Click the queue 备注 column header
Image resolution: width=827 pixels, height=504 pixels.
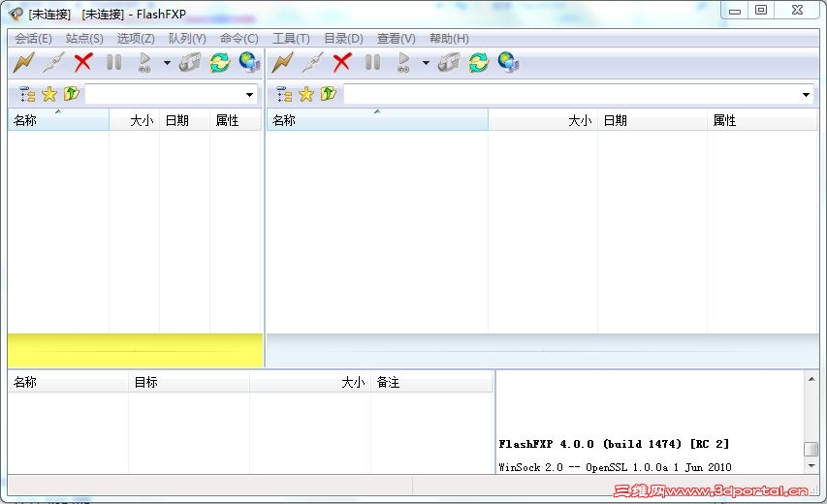tap(431, 382)
